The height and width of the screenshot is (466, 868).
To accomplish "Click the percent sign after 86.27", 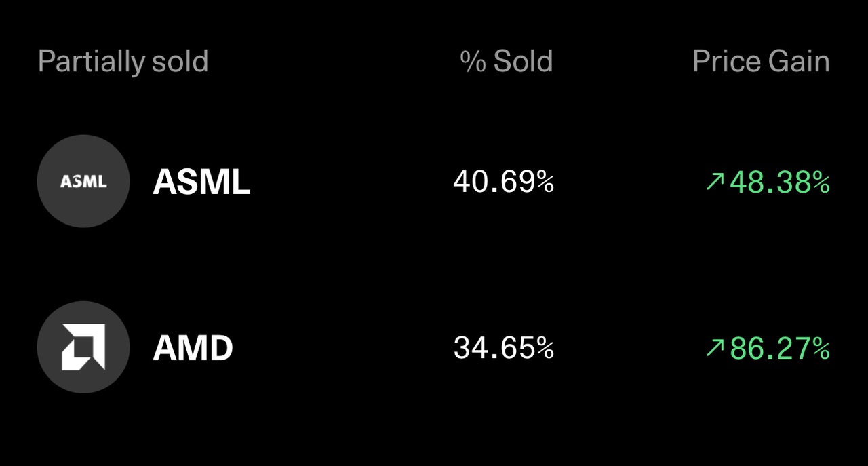I will [x=821, y=348].
